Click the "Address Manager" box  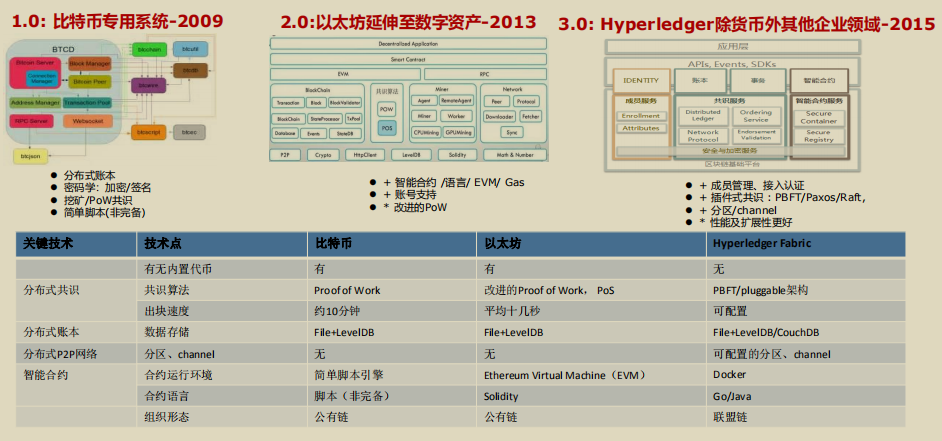pos(35,103)
